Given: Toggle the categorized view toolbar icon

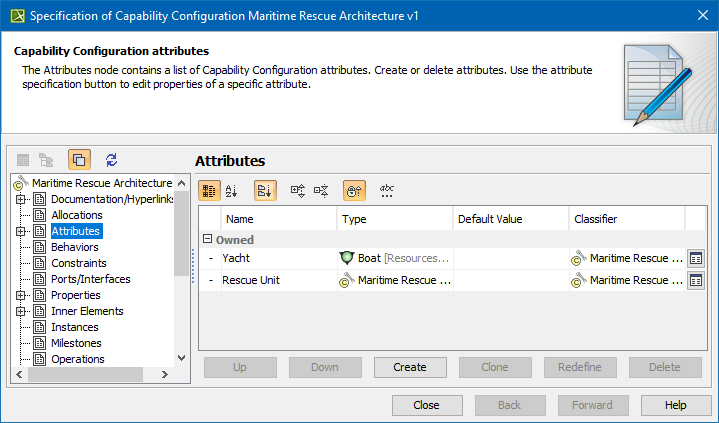Looking at the screenshot, I should (x=209, y=190).
